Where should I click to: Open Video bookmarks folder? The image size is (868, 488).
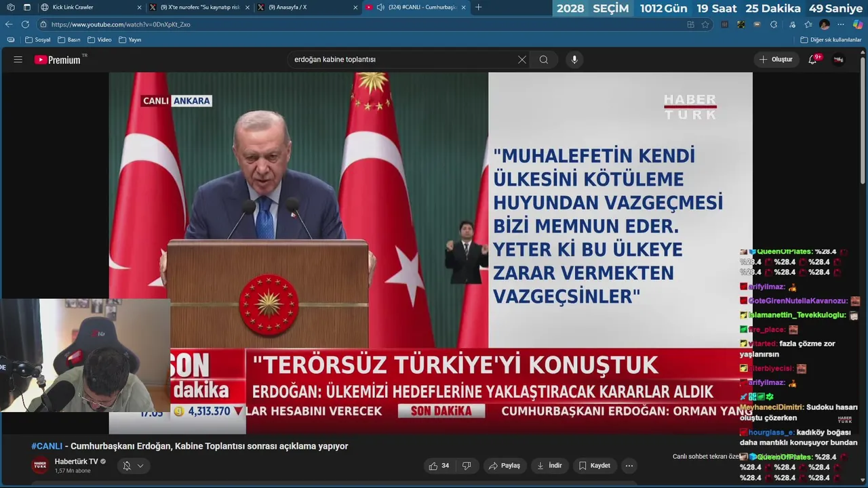[100, 40]
